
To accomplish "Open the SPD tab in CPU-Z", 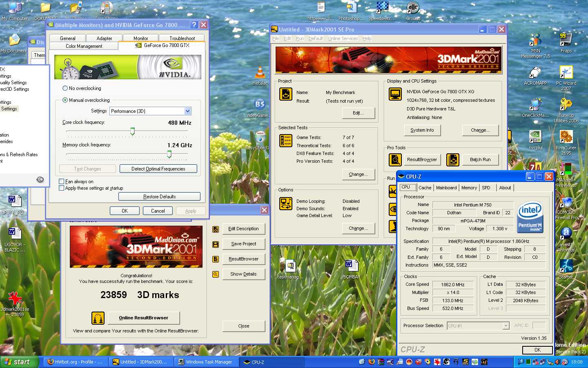I will [486, 188].
